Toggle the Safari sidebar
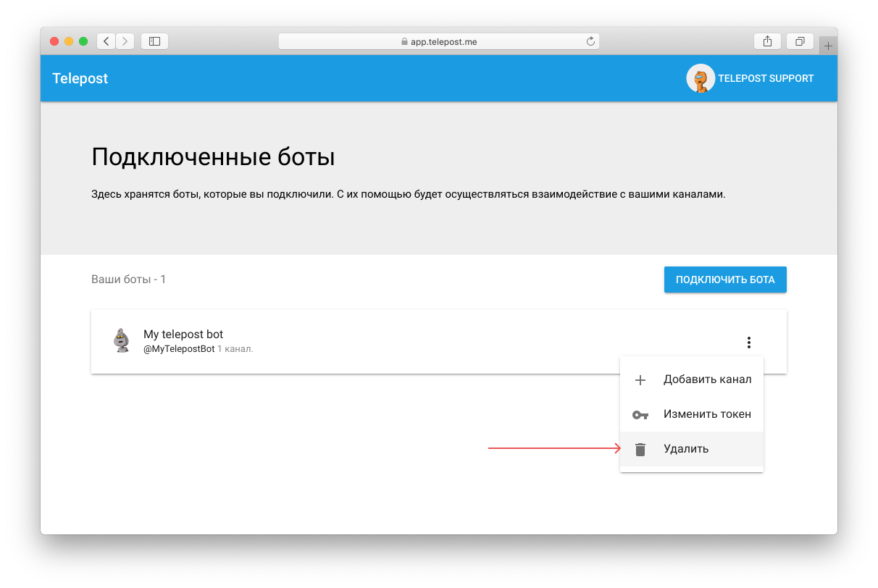This screenshot has width=878, height=588. tap(154, 41)
